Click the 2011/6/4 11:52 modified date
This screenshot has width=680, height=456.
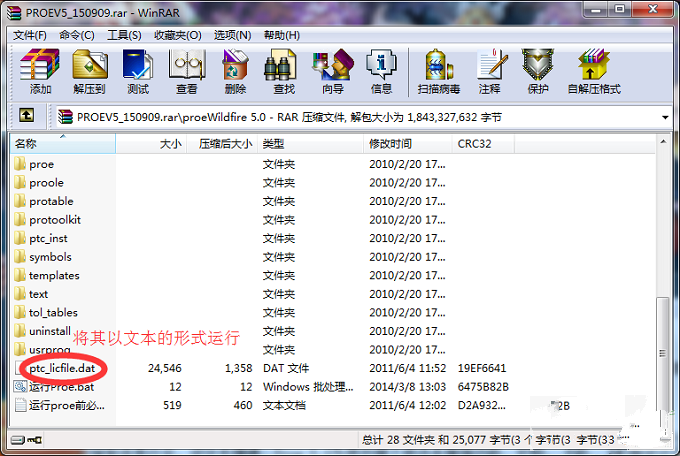pos(407,368)
